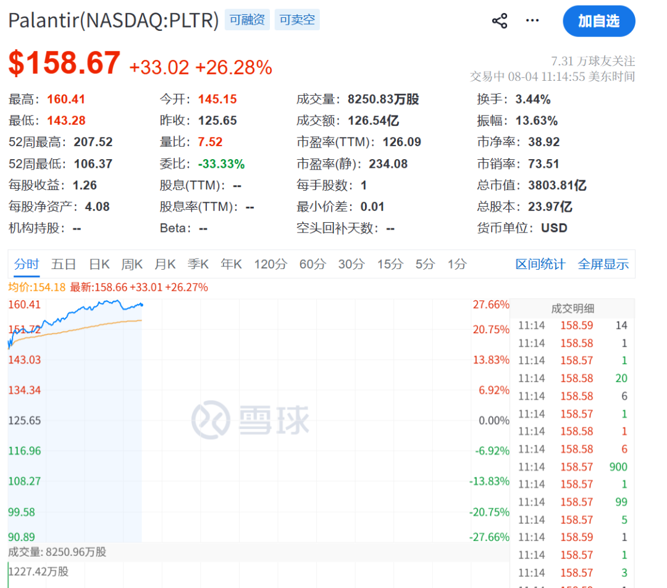The image size is (667, 588).
Task: Click the share icon
Action: click(499, 20)
